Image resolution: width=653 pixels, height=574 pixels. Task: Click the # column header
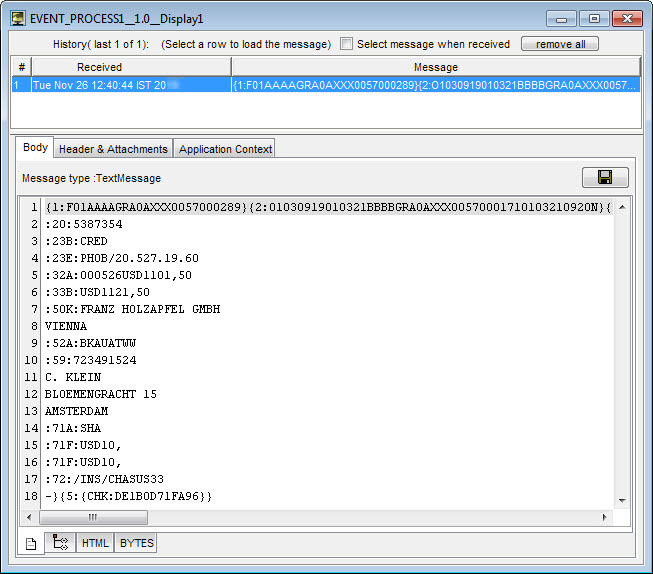pyautogui.click(x=21, y=67)
